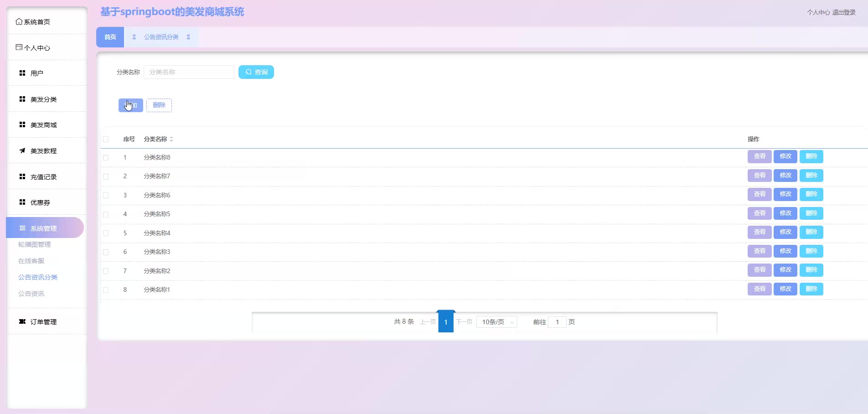The height and width of the screenshot is (414, 868).
Task: Focus the 分类名称 search input field
Action: [x=189, y=72]
